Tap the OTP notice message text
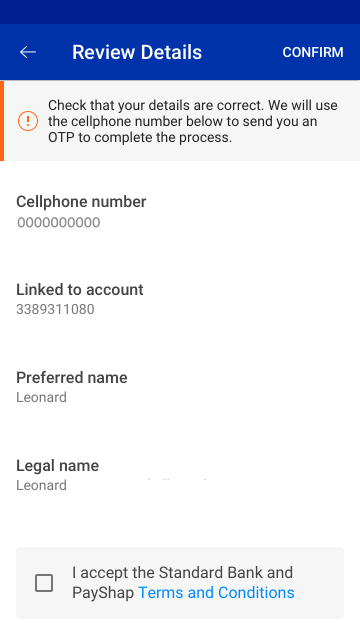The height and width of the screenshot is (640, 360). pos(193,121)
